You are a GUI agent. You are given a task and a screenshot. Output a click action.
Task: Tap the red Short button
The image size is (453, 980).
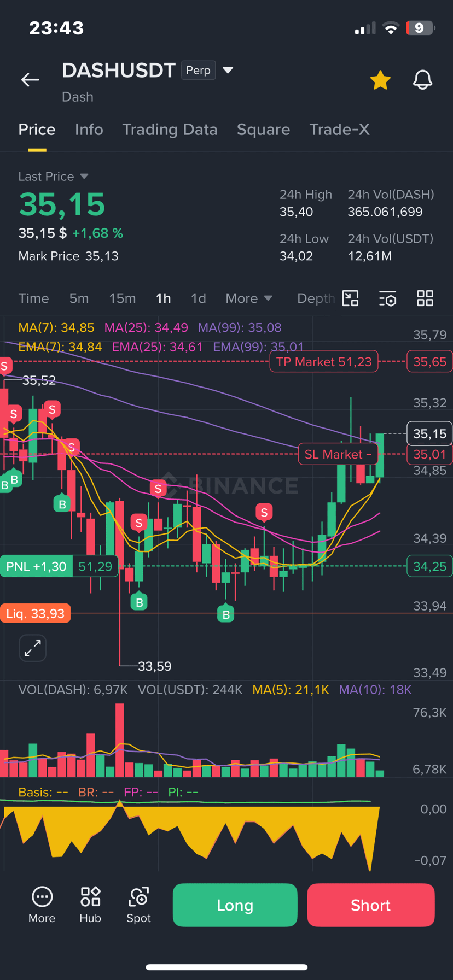[x=371, y=905]
